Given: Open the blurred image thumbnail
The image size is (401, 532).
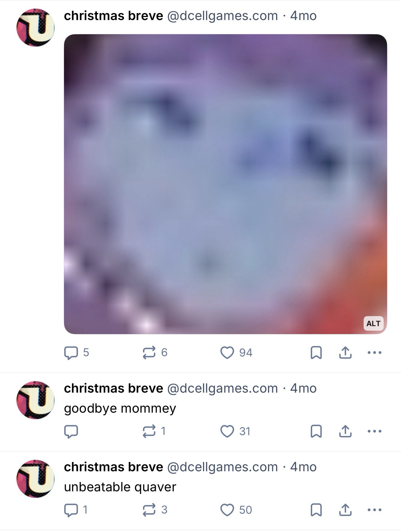Looking at the screenshot, I should 225,184.
